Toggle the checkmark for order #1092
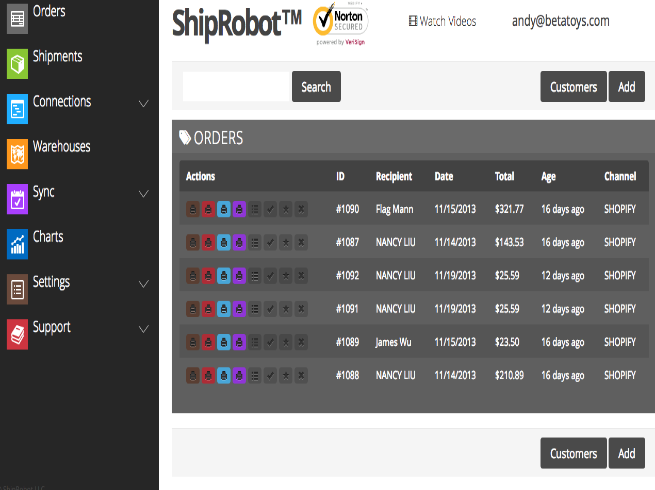The image size is (655, 490). pyautogui.click(x=270, y=275)
